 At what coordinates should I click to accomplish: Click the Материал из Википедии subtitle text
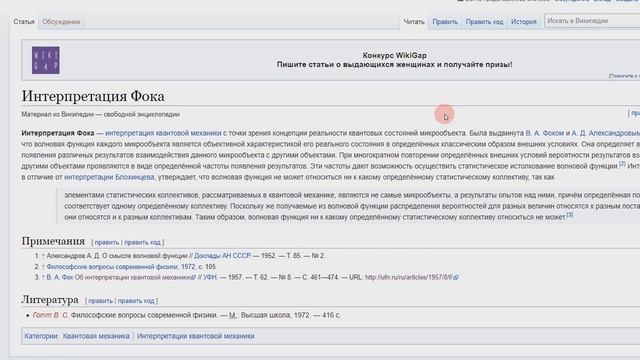tap(100, 115)
